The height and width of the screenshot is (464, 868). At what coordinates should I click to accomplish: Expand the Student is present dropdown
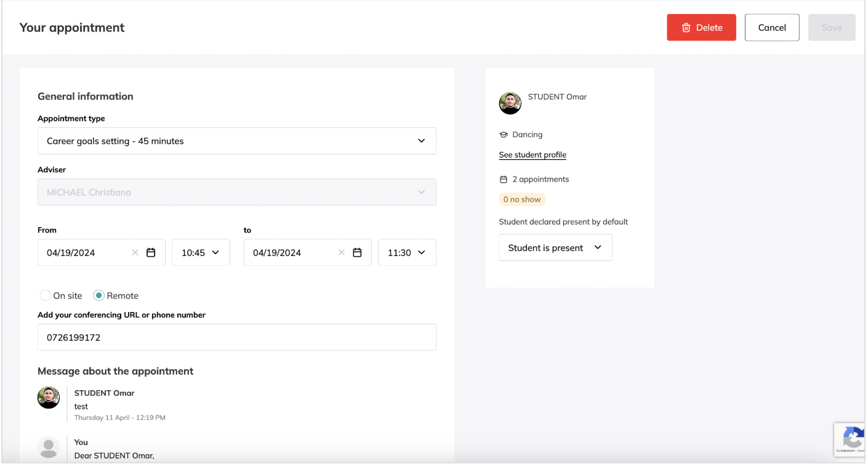tap(555, 247)
